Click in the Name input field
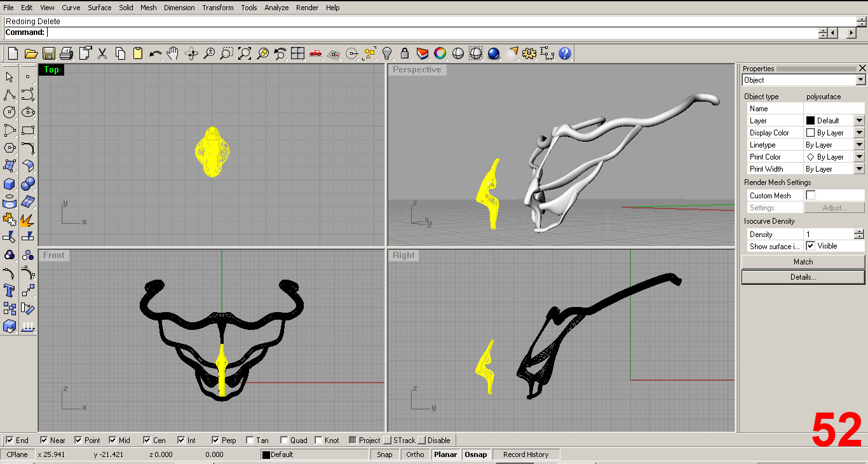Image resolution: width=868 pixels, height=464 pixels. [x=834, y=109]
